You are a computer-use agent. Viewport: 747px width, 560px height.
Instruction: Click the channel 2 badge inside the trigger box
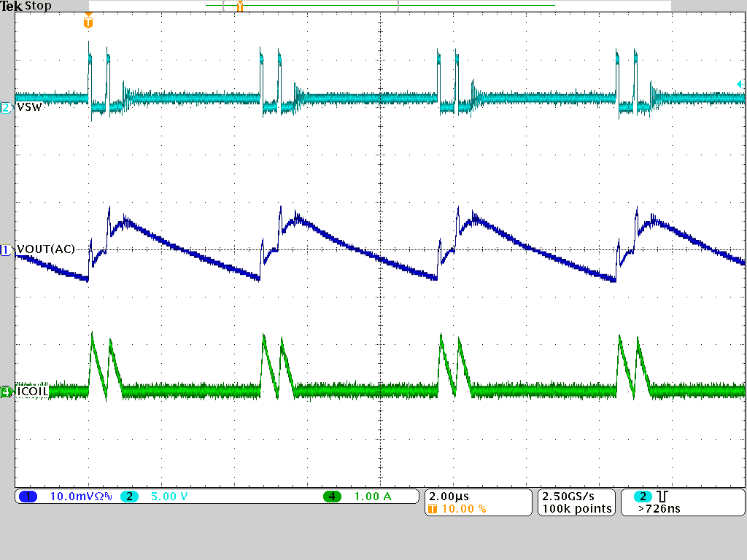pyautogui.click(x=642, y=497)
